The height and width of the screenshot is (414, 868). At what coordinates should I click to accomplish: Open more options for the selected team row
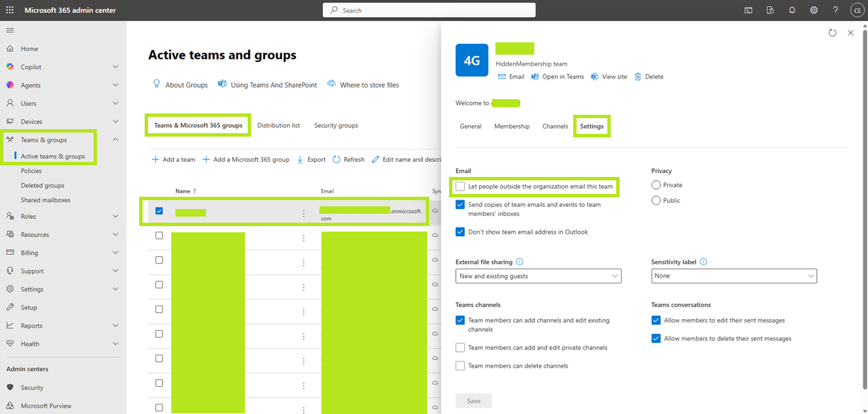(304, 213)
